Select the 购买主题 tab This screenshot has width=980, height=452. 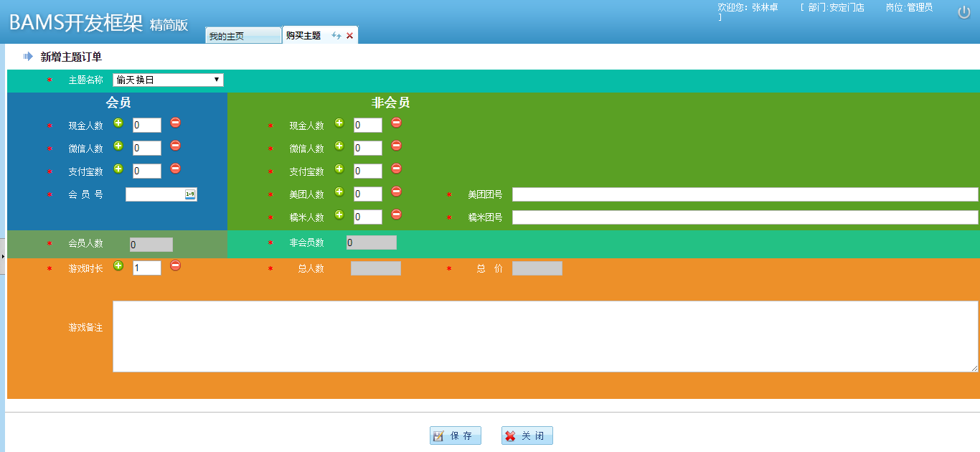pyautogui.click(x=303, y=35)
